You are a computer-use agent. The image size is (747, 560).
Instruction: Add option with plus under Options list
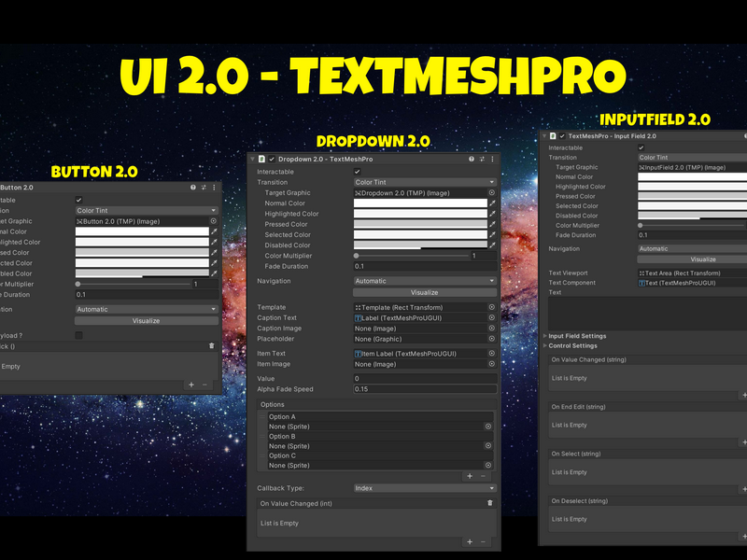coord(470,476)
